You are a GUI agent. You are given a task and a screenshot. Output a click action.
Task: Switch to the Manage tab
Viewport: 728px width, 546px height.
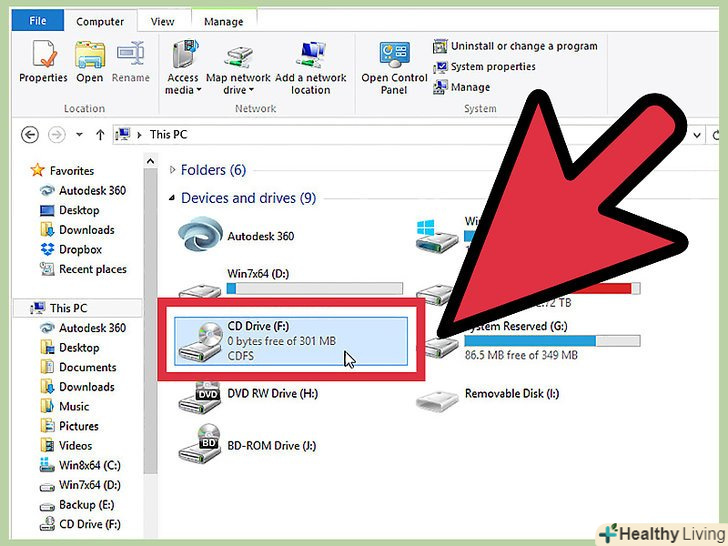tap(224, 21)
